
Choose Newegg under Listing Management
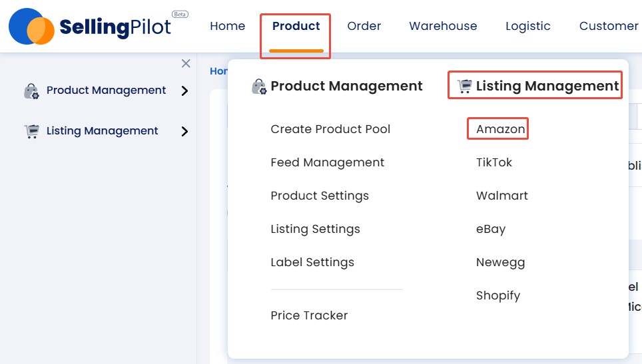pos(500,263)
